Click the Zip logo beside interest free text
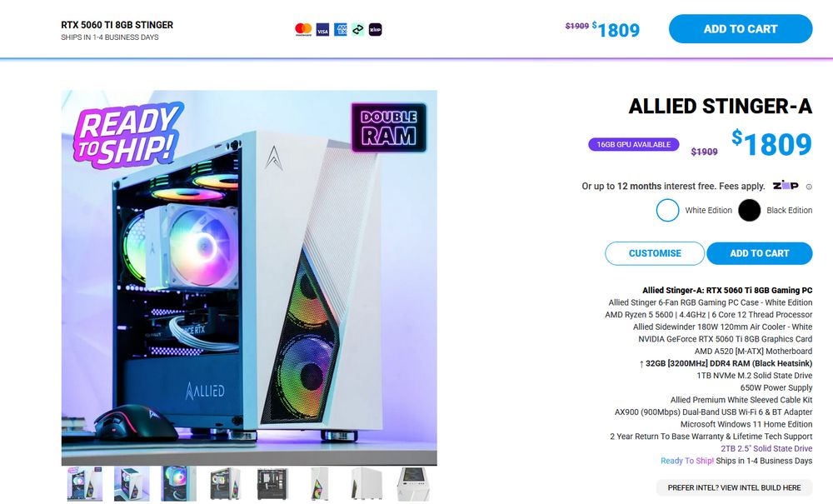Viewport: 833px width, 504px height. click(x=786, y=185)
